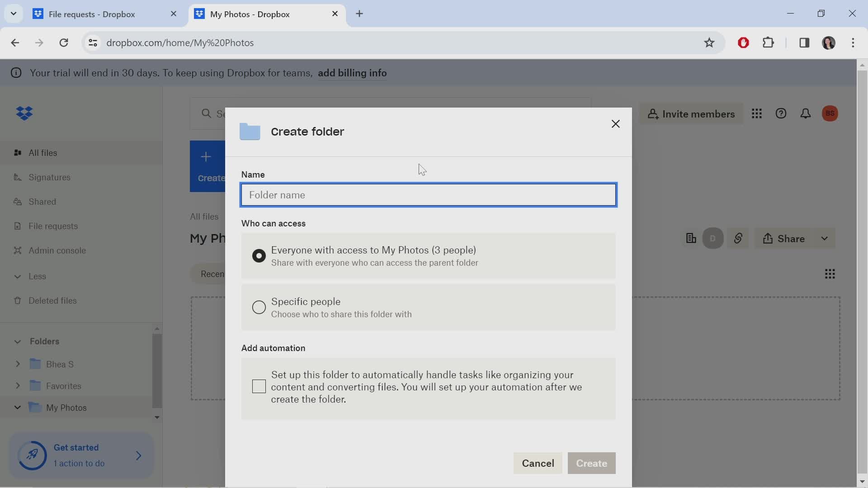The height and width of the screenshot is (488, 868).
Task: Switch to My Photos browser tab
Action: (x=250, y=14)
